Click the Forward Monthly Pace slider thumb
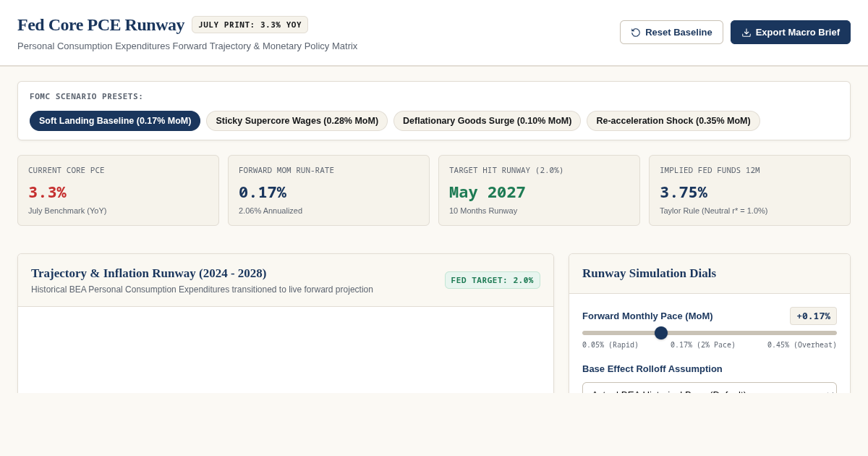The image size is (868, 456). (661, 333)
